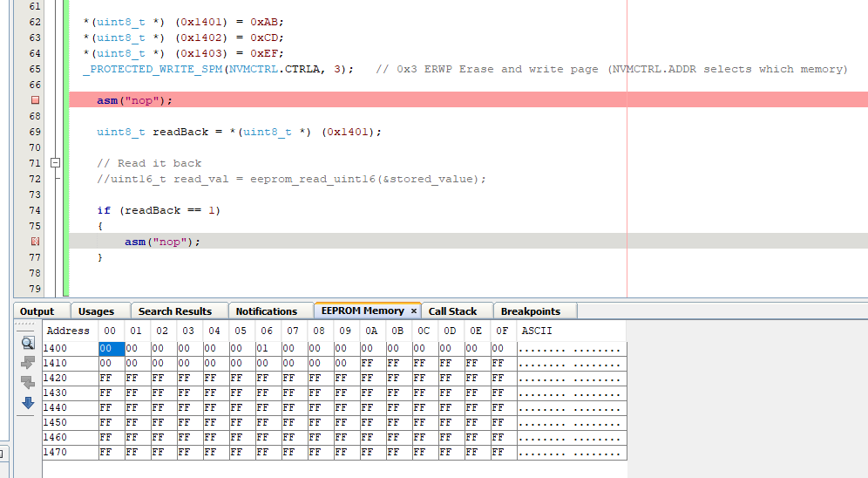
Task: Click the blue down arrow in memory toolbar
Action: pos(28,402)
